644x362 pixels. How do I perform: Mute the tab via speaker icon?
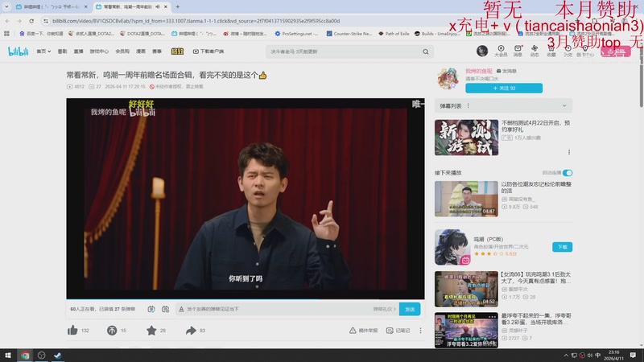point(158,6)
